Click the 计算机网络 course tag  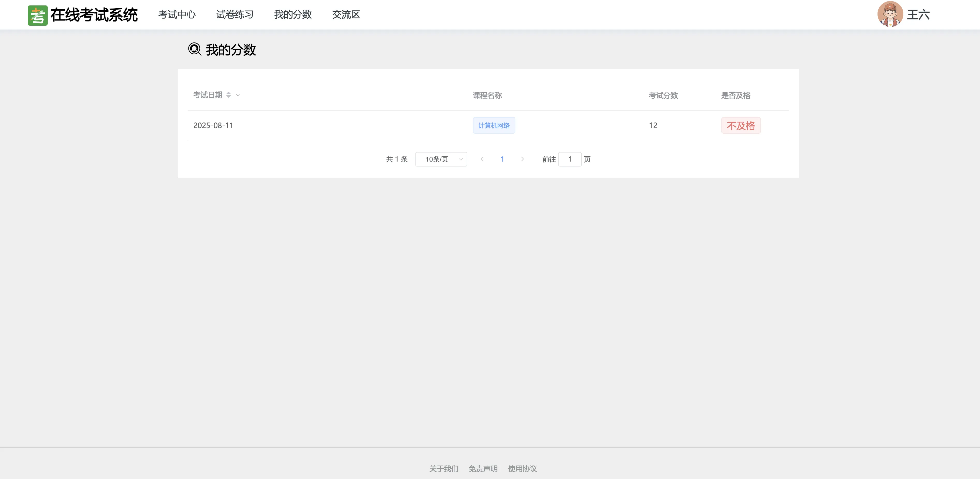pyautogui.click(x=494, y=126)
